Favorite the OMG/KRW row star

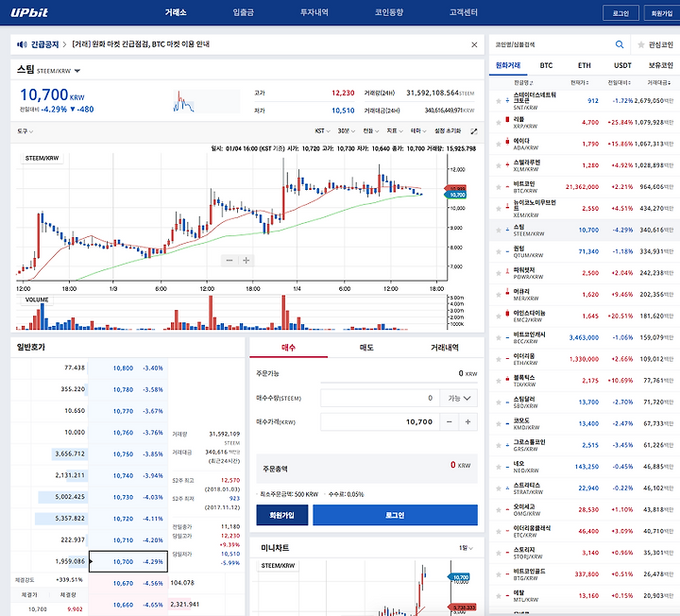(x=499, y=510)
